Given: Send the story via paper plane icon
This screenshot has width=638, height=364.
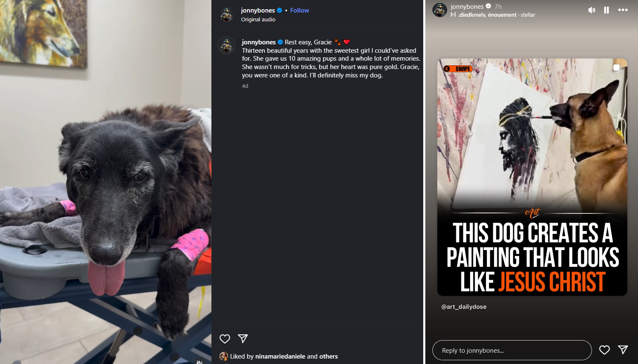Looking at the screenshot, I should (623, 350).
